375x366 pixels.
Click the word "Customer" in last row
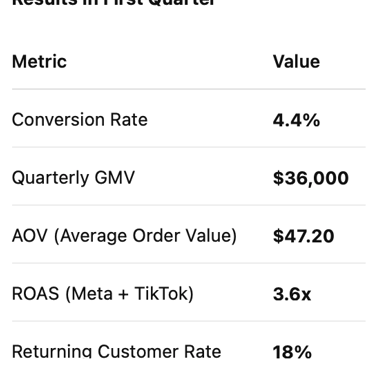click(136, 351)
